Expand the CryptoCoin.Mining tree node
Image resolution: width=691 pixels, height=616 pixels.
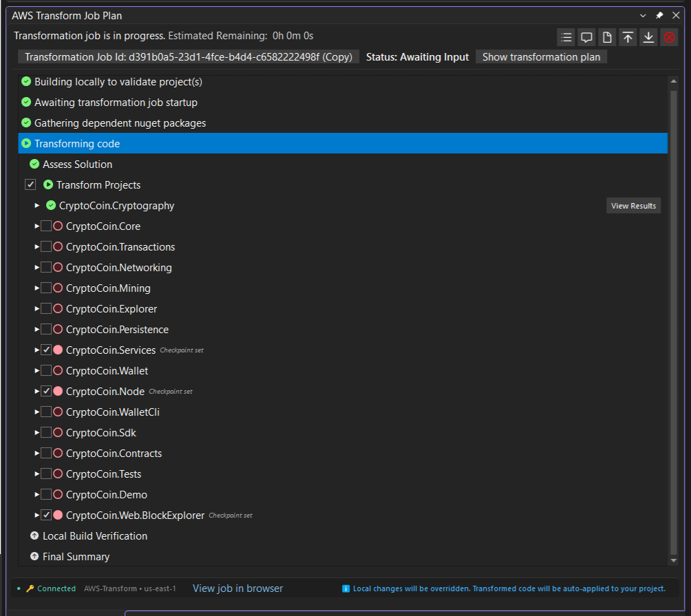(x=37, y=288)
